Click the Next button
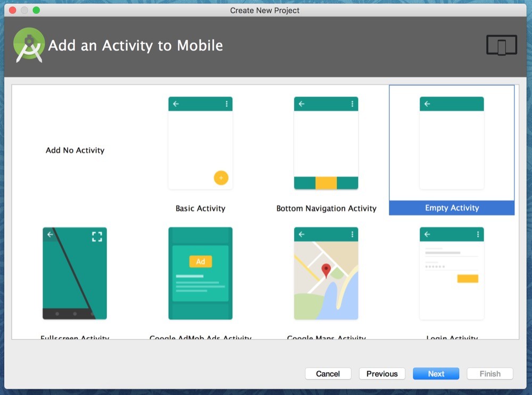The height and width of the screenshot is (395, 532). (x=436, y=373)
